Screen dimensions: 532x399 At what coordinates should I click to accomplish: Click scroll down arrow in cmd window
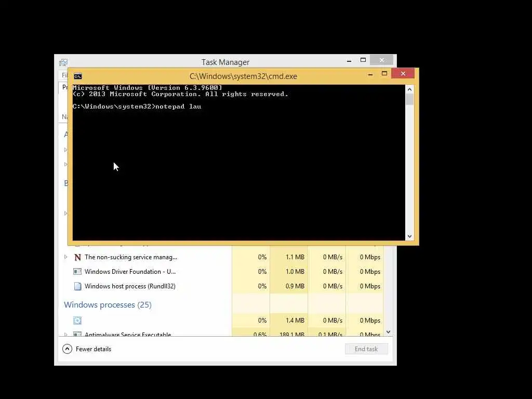[409, 236]
